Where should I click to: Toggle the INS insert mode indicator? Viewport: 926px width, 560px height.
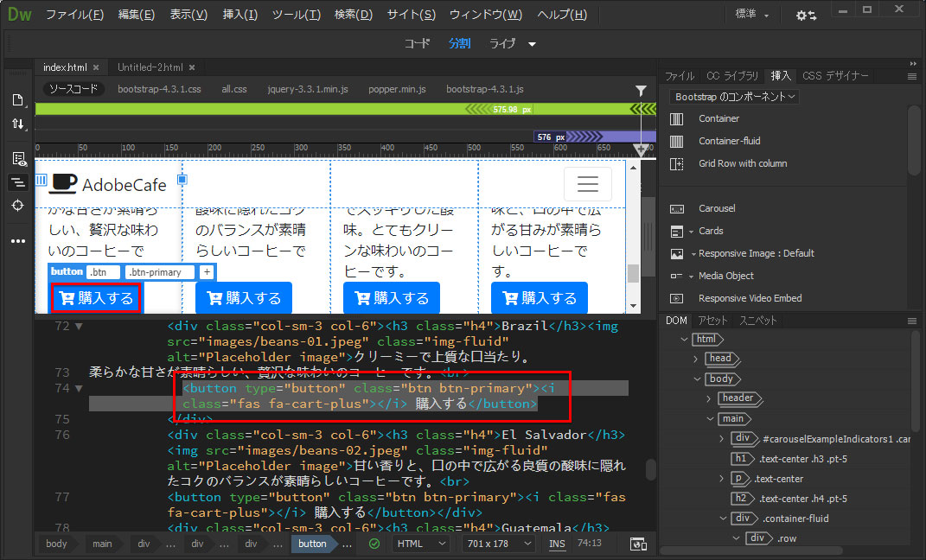point(557,544)
